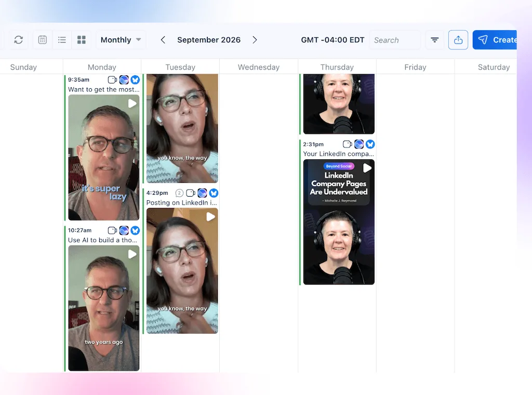Screen dimensions: 532x395
Task: Switch to grid view icon
Action: click(x=82, y=40)
